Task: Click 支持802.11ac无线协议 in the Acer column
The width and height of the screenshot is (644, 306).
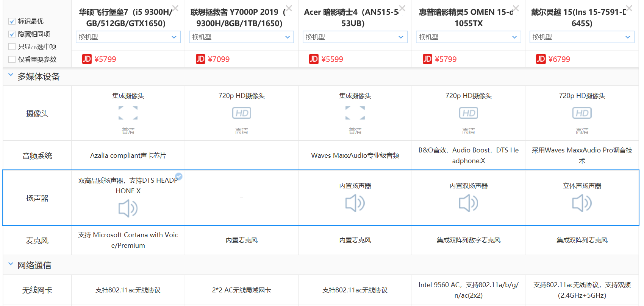Action: pos(355,290)
